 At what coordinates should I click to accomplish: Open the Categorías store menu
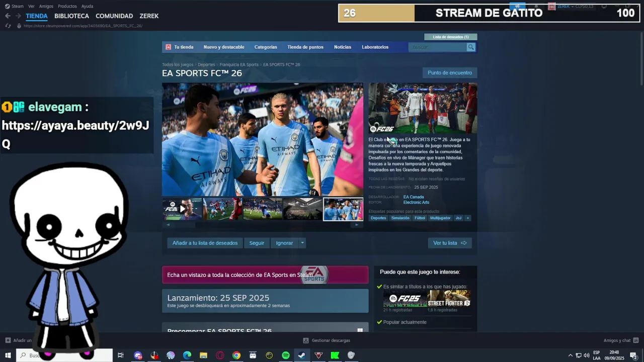click(x=266, y=47)
